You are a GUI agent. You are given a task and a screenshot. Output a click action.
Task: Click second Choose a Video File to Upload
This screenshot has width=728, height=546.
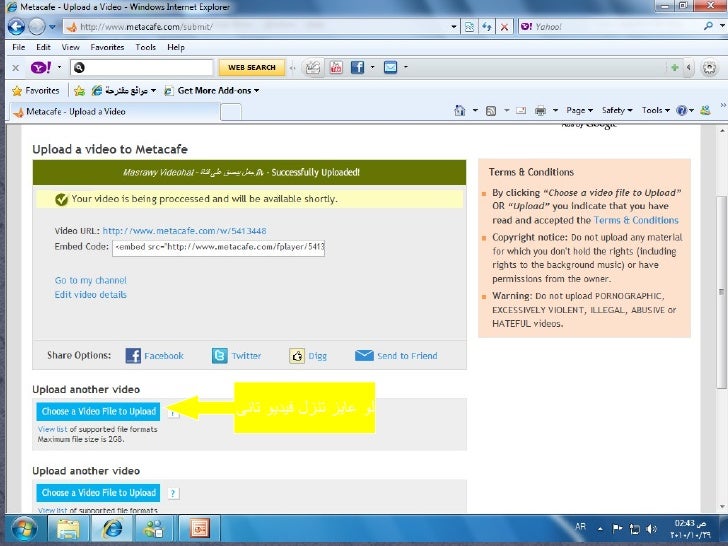(98, 493)
